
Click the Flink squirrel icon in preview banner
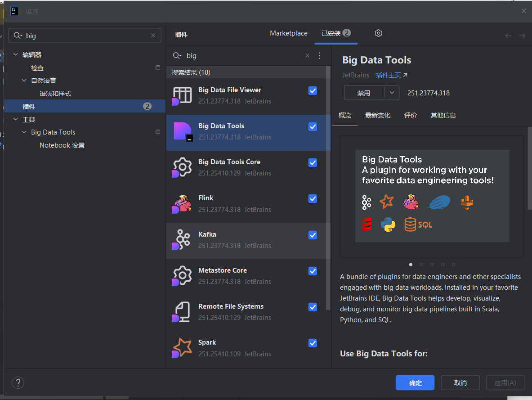411,202
